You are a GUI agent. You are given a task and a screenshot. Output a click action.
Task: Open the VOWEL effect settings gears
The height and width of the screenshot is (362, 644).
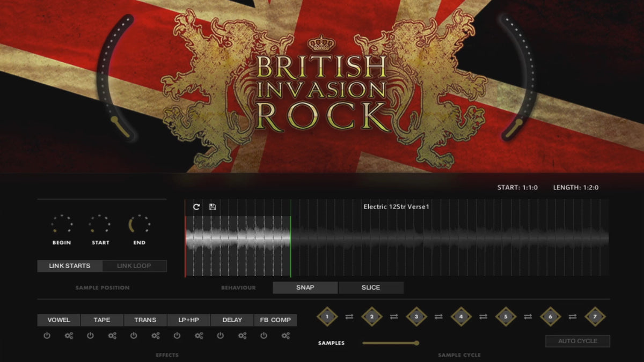point(69,336)
